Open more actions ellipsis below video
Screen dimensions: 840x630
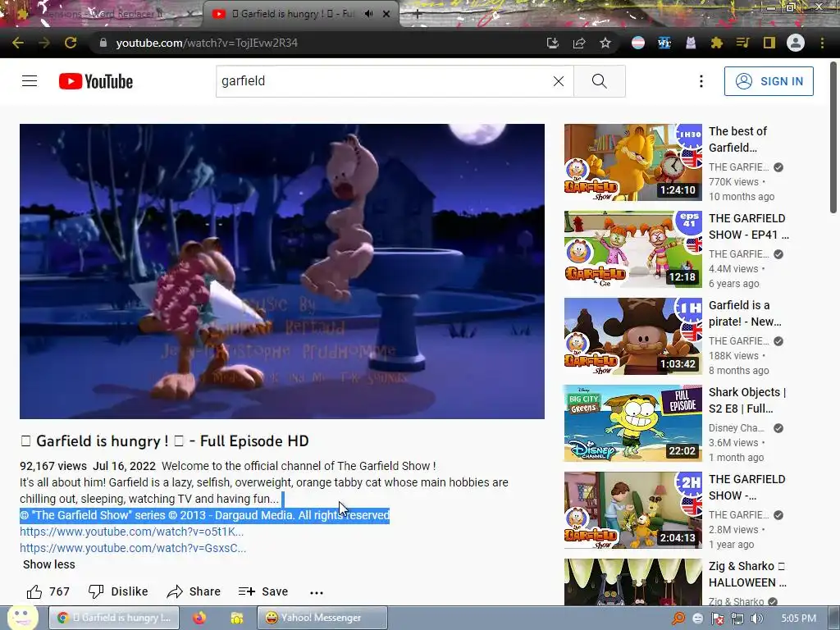(x=316, y=592)
